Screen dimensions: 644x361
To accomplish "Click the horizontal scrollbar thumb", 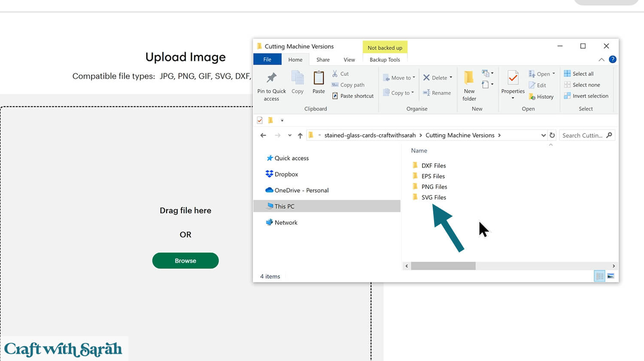I will [x=443, y=266].
